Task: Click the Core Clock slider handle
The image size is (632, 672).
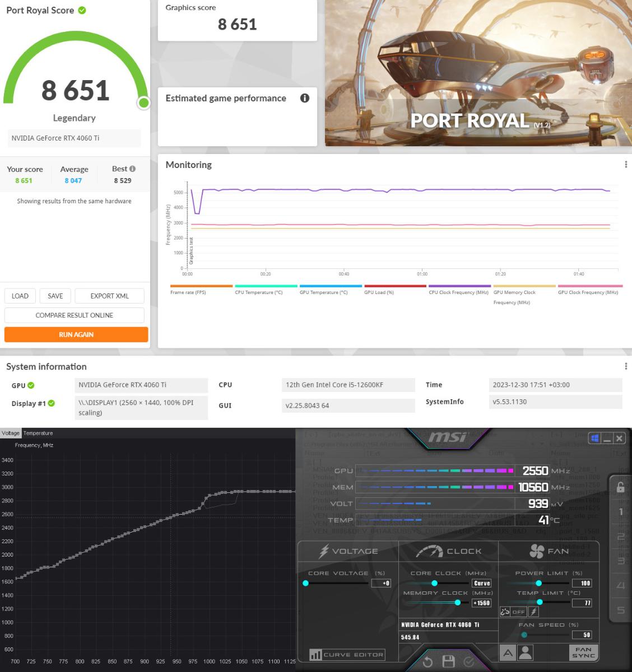Action: (434, 583)
